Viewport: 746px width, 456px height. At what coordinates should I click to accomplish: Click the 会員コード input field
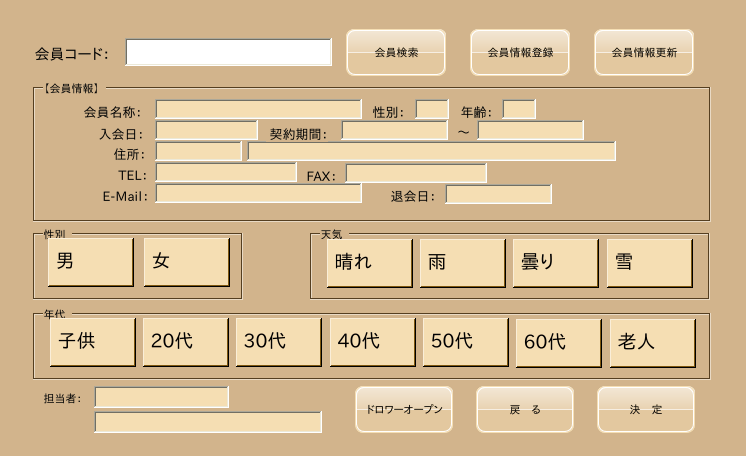[228, 52]
